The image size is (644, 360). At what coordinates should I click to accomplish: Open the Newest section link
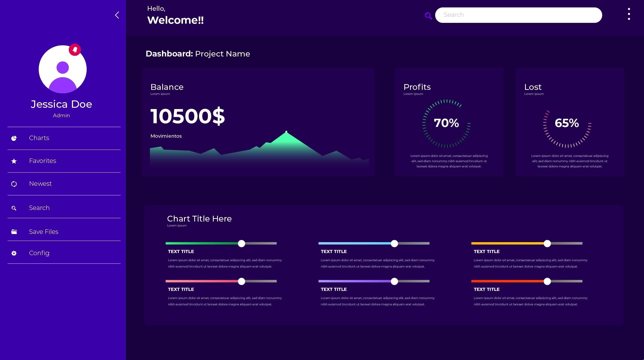[x=40, y=184]
